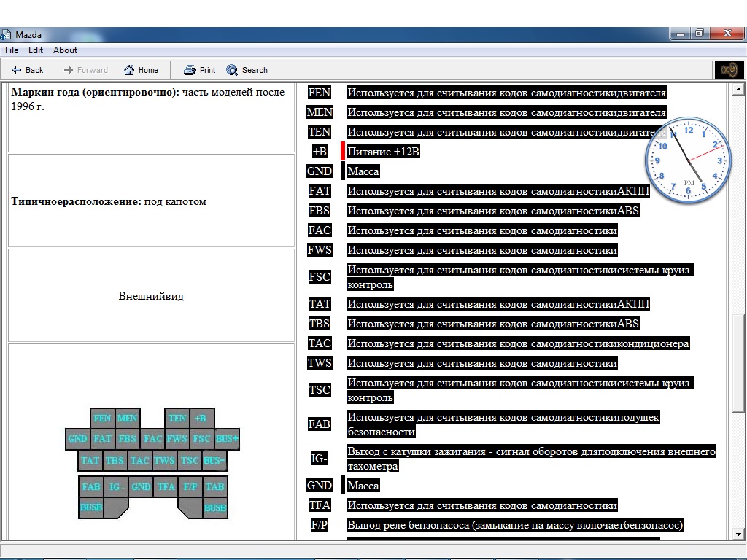Click BUS+ pin in connector diagram

pos(228,438)
